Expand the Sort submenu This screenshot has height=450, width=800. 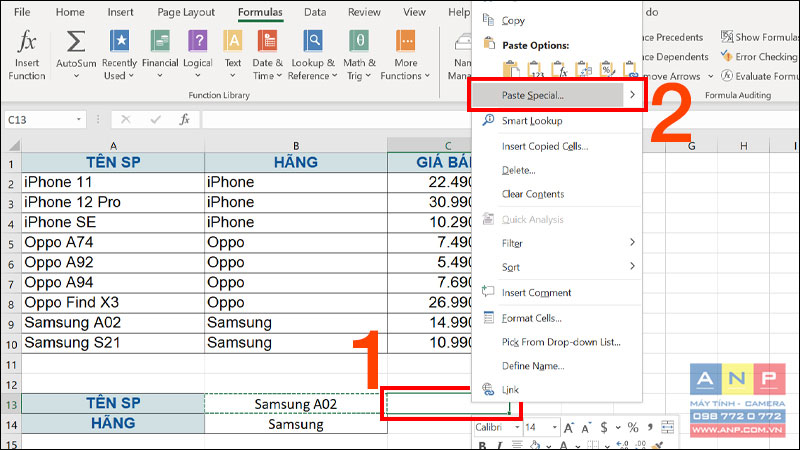[632, 266]
